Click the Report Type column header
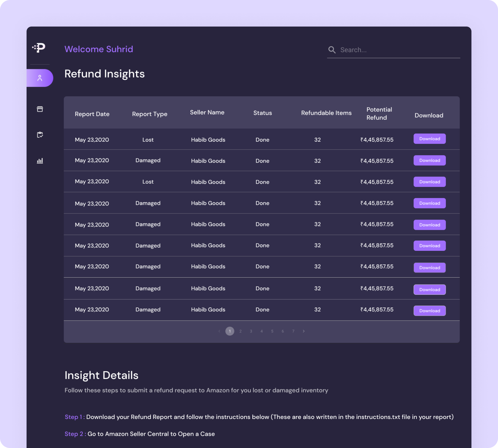This screenshot has width=498, height=448. (150, 114)
